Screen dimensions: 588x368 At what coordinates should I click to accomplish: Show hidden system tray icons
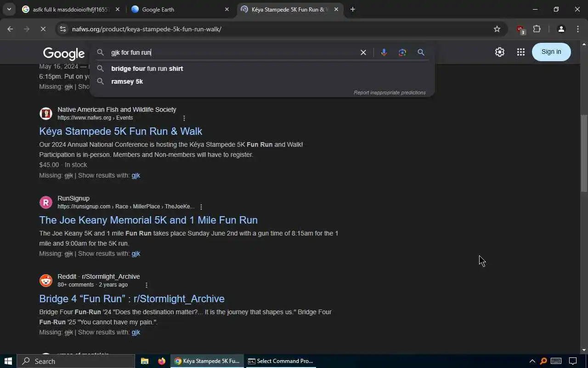coord(532,361)
